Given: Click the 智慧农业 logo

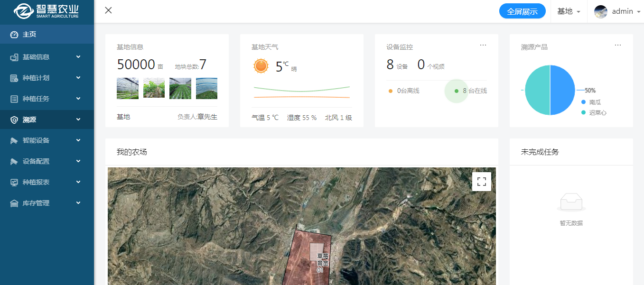Looking at the screenshot, I should pos(47,11).
